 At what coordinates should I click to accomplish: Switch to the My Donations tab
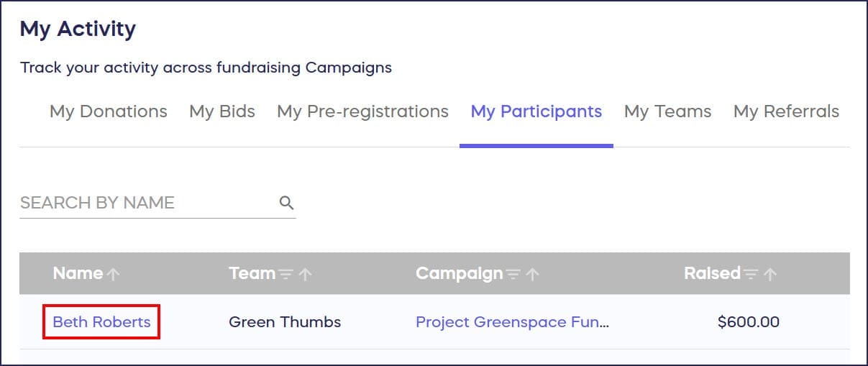[x=109, y=111]
